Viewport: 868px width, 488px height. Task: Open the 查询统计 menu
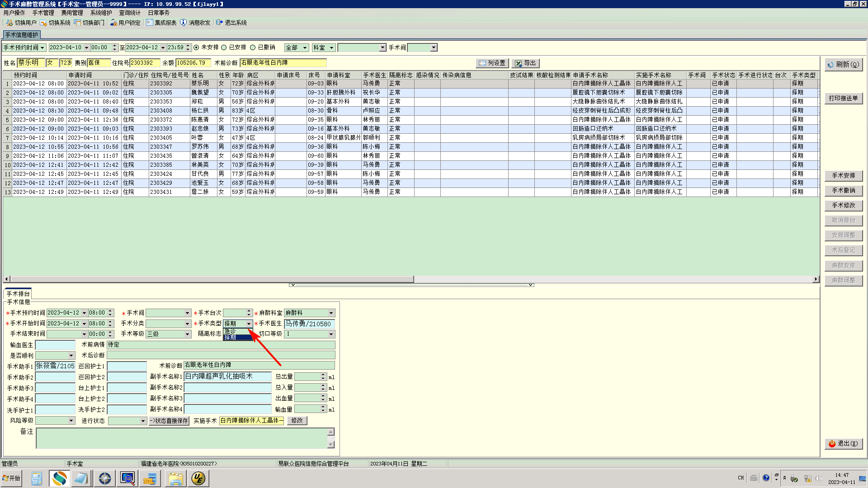coord(130,13)
